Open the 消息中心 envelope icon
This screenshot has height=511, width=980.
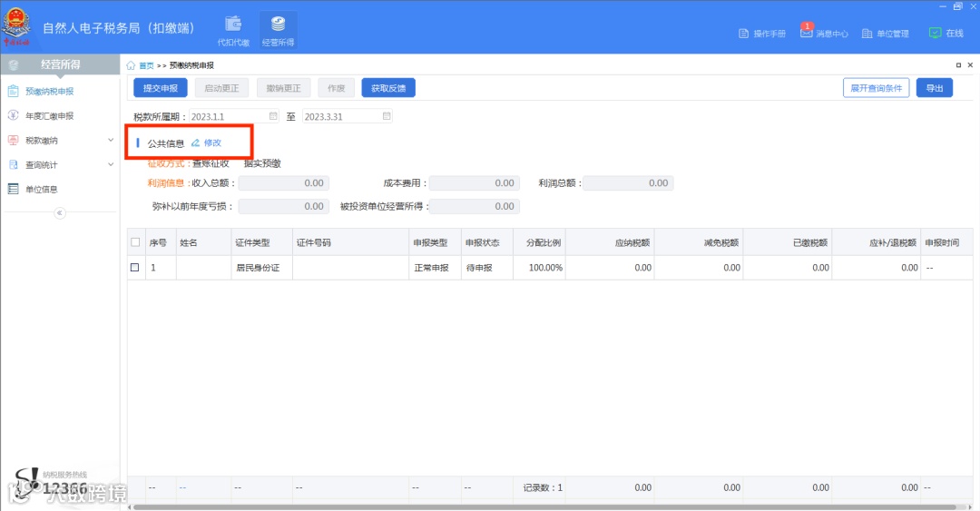point(807,33)
